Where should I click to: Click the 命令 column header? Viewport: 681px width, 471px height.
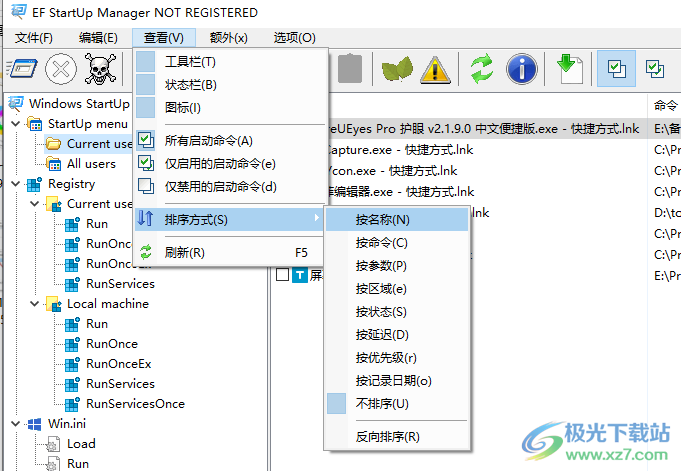664,105
